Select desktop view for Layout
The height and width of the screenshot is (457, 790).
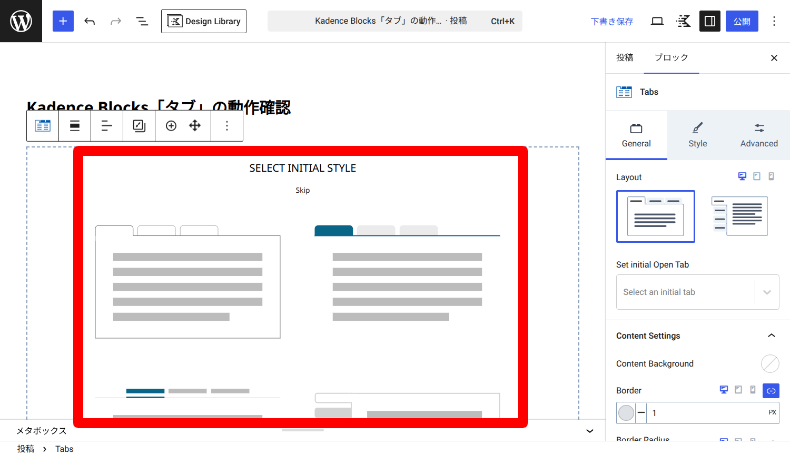pyautogui.click(x=742, y=176)
